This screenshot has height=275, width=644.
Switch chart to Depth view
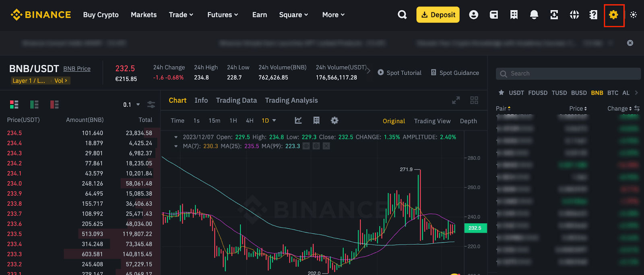[469, 121]
